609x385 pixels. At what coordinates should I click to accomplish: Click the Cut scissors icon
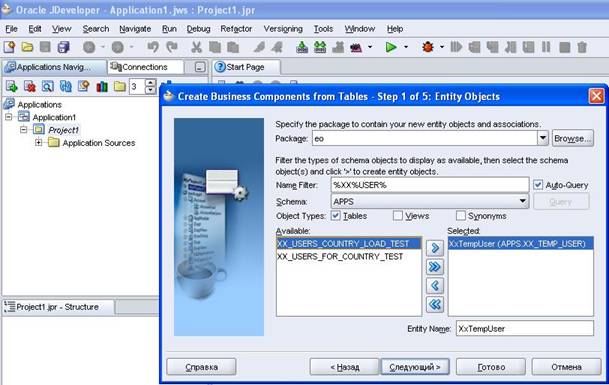(197, 47)
